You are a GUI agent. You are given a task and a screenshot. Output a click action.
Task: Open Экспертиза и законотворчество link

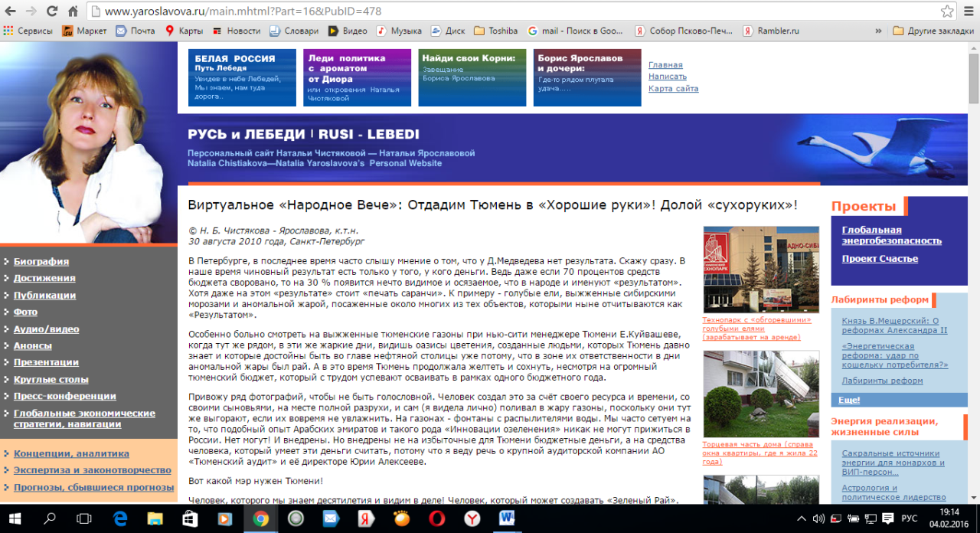(93, 470)
